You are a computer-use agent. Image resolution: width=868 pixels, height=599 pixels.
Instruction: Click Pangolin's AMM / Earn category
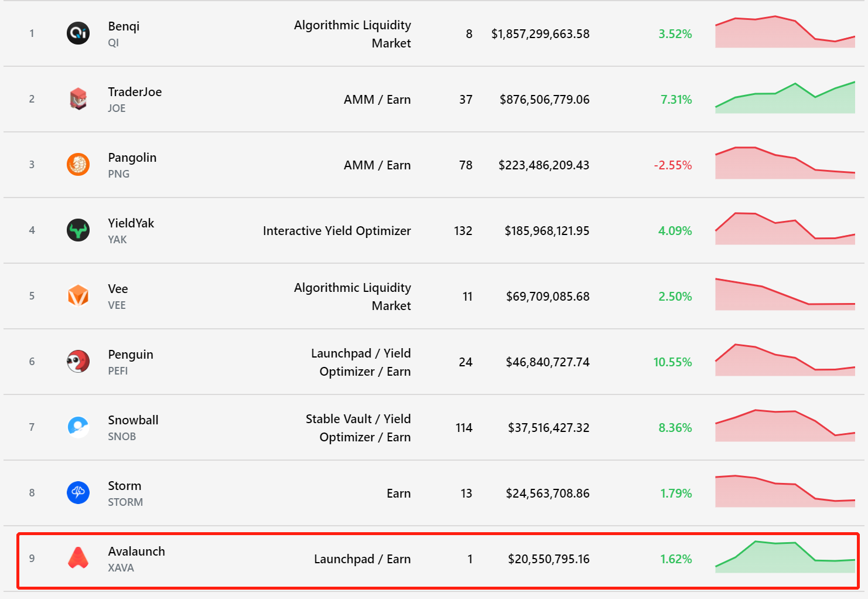coord(377,165)
